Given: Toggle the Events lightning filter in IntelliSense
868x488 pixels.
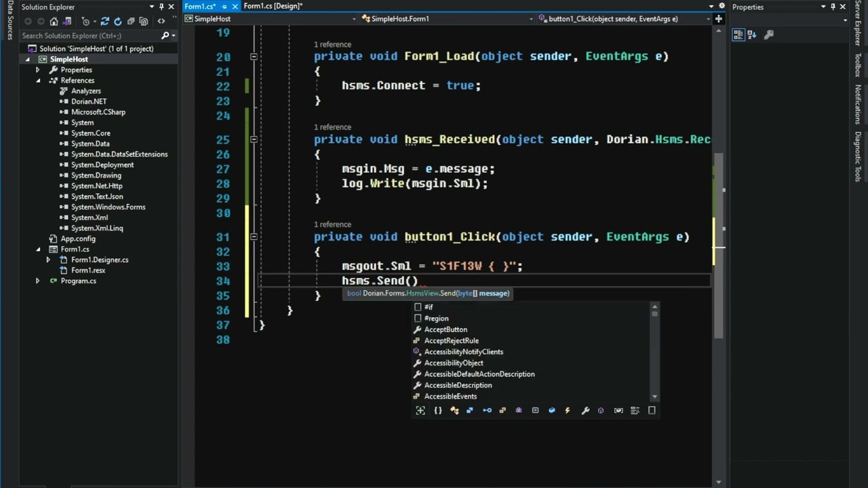Looking at the screenshot, I should tap(568, 410).
